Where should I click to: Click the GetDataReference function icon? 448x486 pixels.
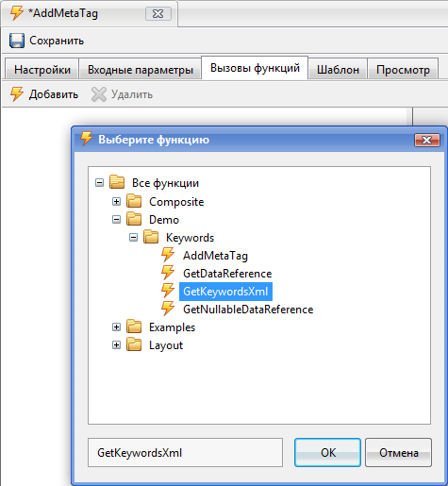[x=168, y=273]
